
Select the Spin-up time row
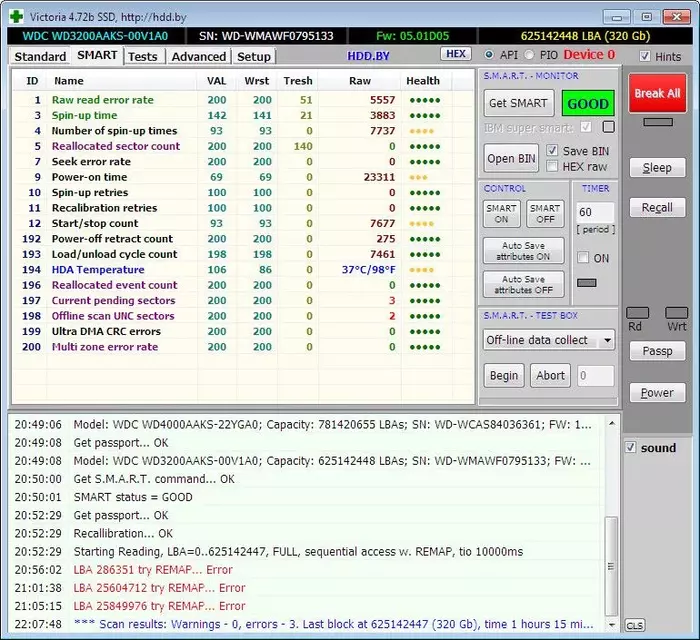243,115
